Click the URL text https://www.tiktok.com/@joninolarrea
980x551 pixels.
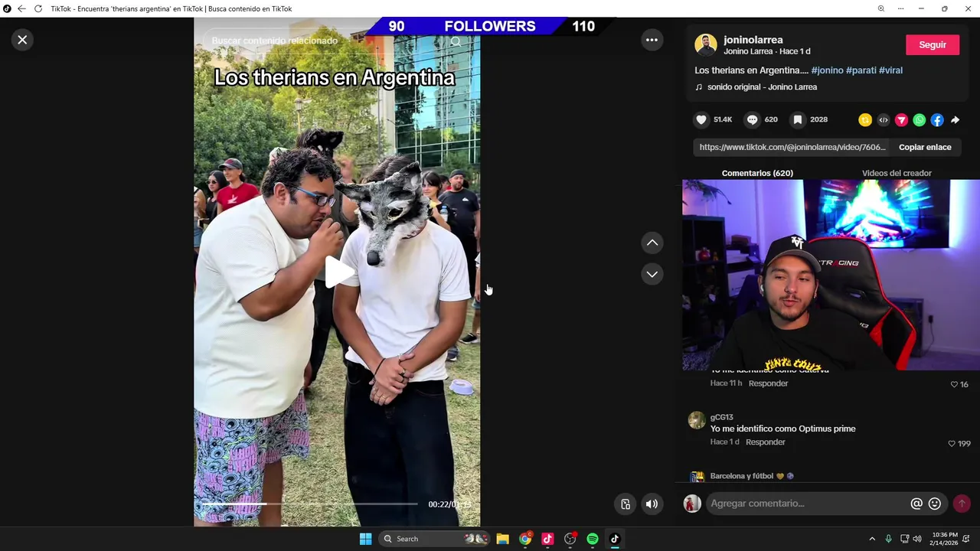tap(792, 147)
